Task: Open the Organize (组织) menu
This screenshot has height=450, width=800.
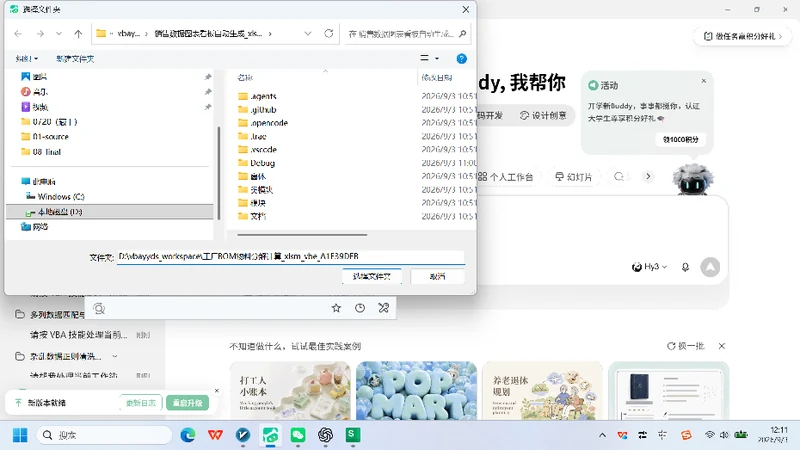Action: pyautogui.click(x=27, y=59)
